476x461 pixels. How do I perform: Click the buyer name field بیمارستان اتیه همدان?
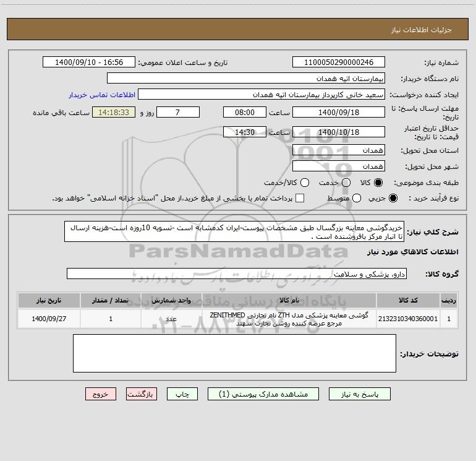[246, 78]
